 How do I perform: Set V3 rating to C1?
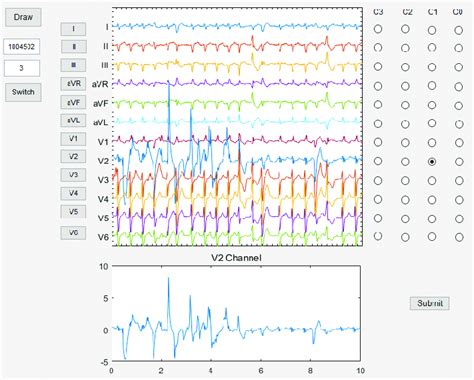coord(432,181)
